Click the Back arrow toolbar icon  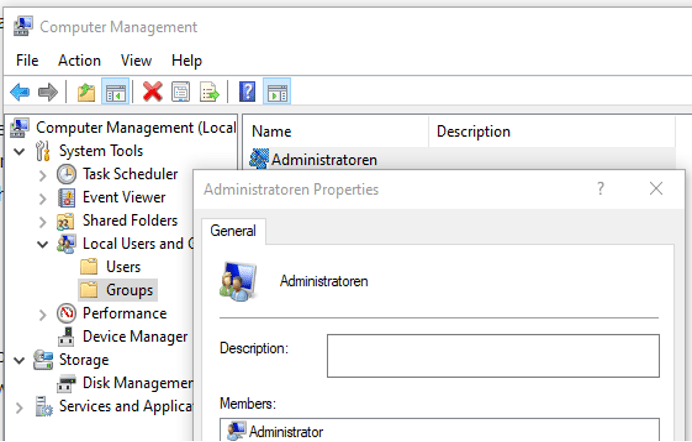pyautogui.click(x=20, y=93)
